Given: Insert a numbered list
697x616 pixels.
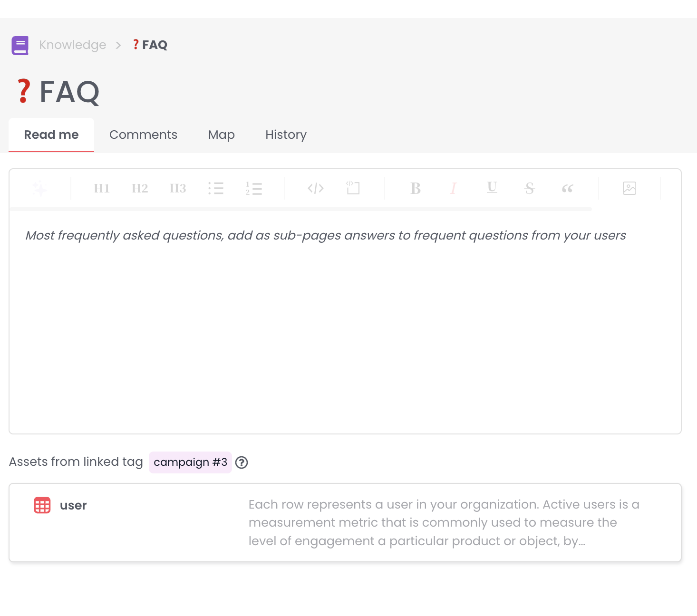Looking at the screenshot, I should pos(254,188).
